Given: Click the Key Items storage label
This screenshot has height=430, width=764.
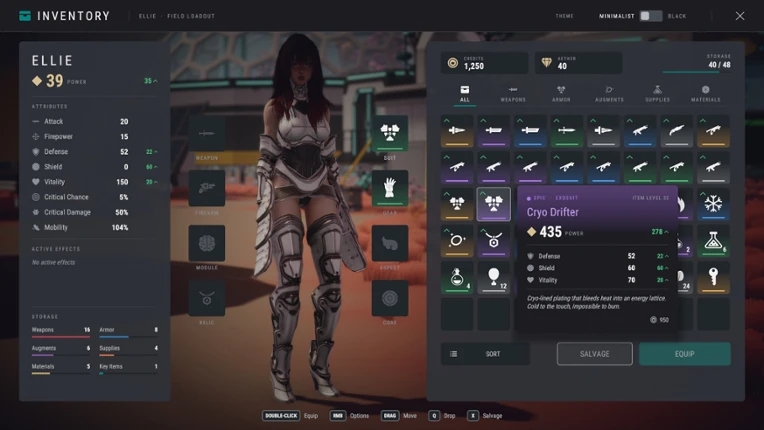Looking at the screenshot, I should pyautogui.click(x=111, y=367).
